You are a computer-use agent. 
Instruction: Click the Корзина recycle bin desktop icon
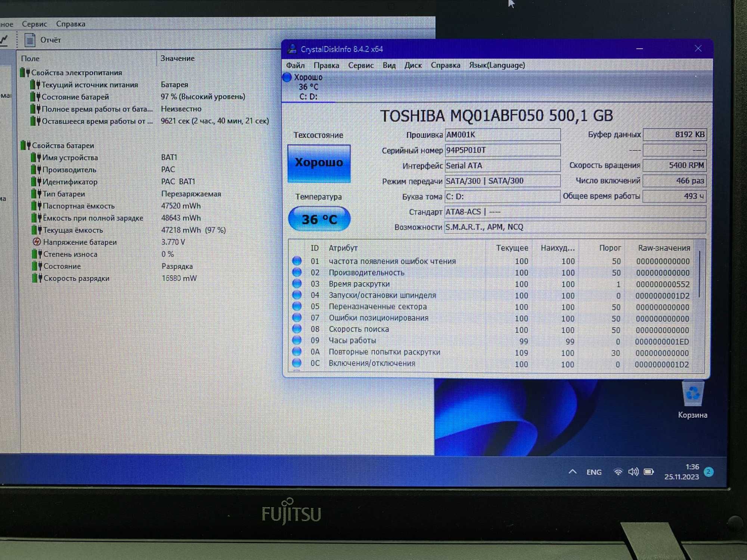point(693,400)
